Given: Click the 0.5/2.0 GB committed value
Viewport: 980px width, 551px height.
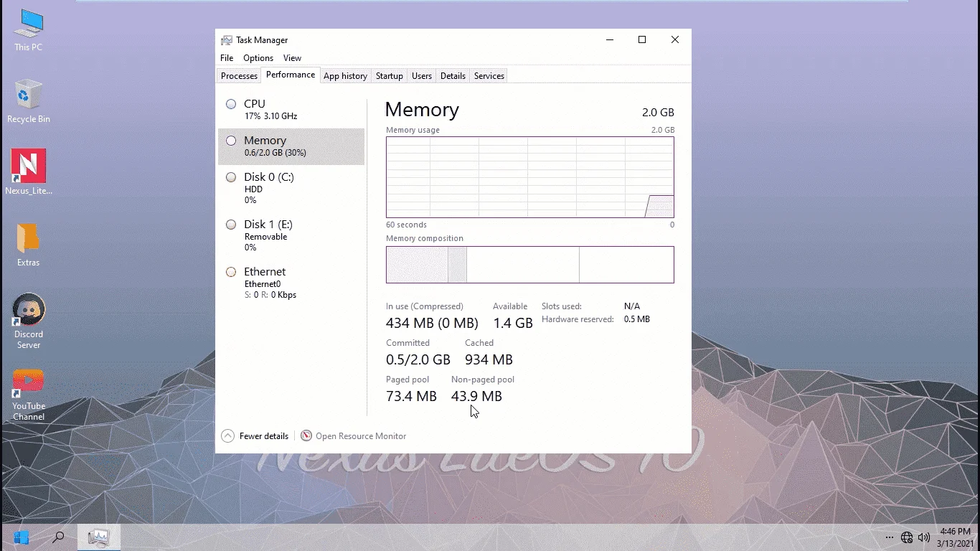Looking at the screenshot, I should click(x=418, y=359).
